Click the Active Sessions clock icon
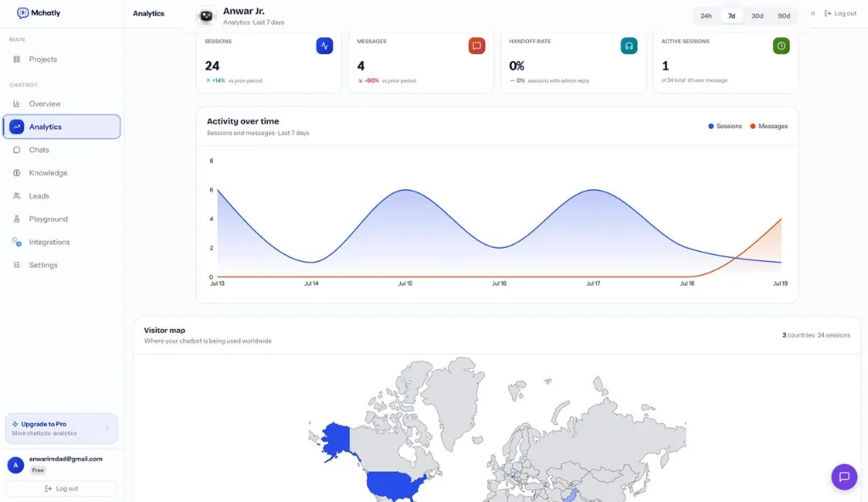 point(781,46)
